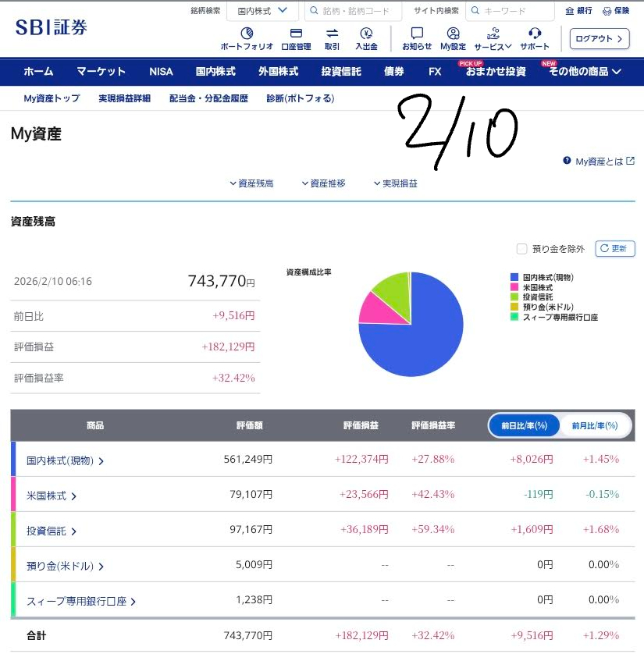This screenshot has width=644, height=661.
Task: Open the Portfolio (ポートフォリオ) icon
Action: pyautogui.click(x=247, y=34)
